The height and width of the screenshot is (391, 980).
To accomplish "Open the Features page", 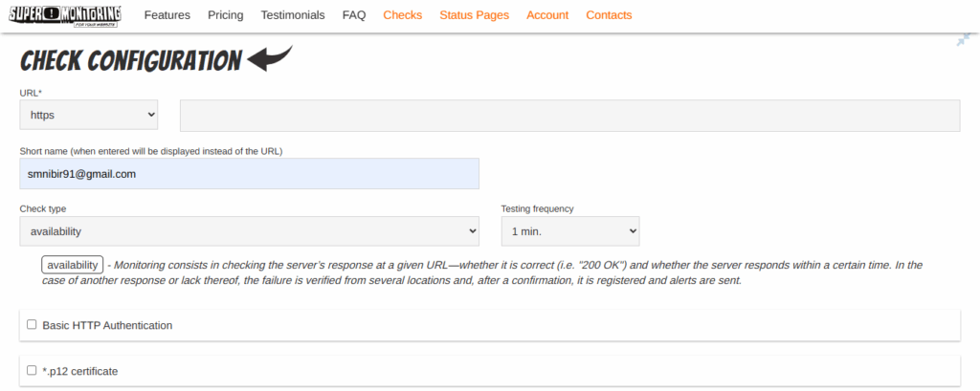I will (x=167, y=15).
